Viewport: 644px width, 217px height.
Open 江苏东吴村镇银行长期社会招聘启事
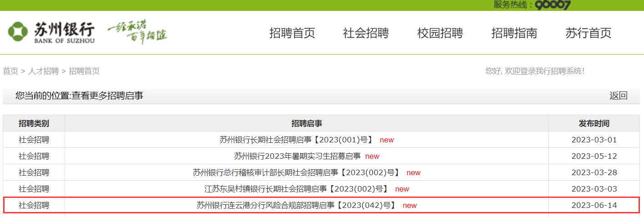tap(296, 189)
